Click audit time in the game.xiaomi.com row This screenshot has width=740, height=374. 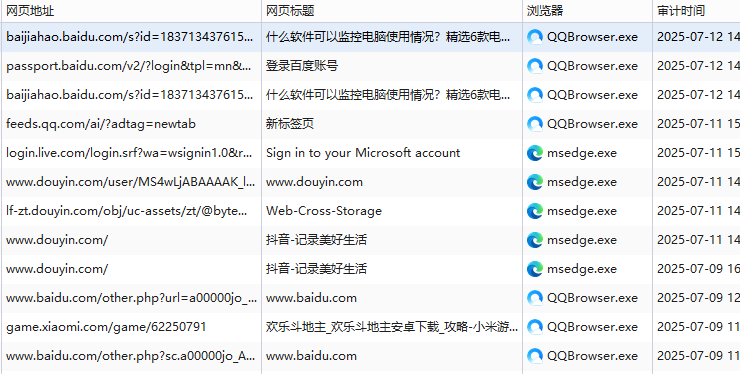(x=698, y=327)
